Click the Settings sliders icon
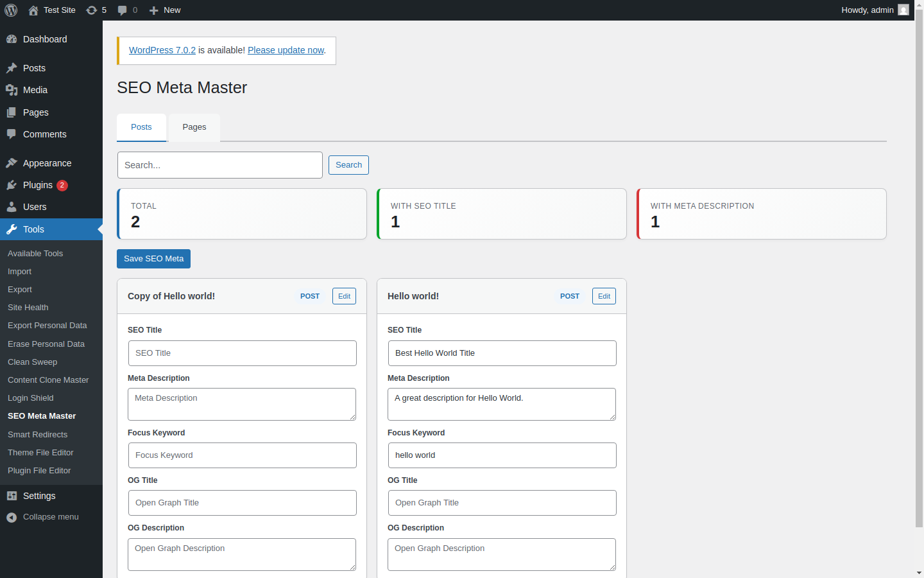Screen dimensions: 924x578 click(12, 496)
